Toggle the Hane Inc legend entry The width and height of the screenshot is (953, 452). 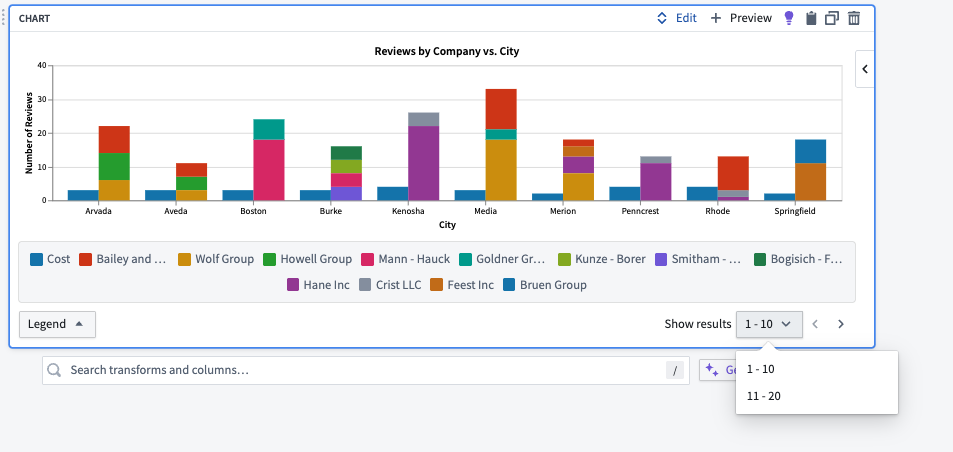click(x=318, y=285)
